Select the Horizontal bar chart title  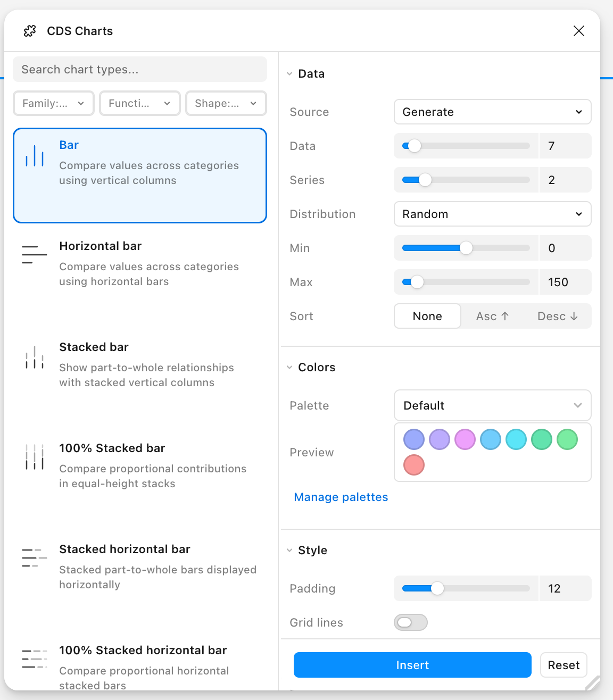coord(101,246)
